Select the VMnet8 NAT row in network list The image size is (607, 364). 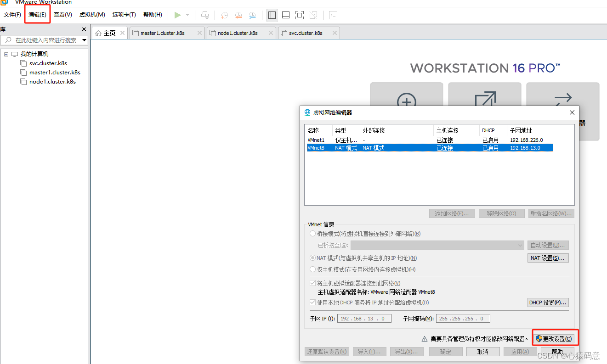[430, 148]
